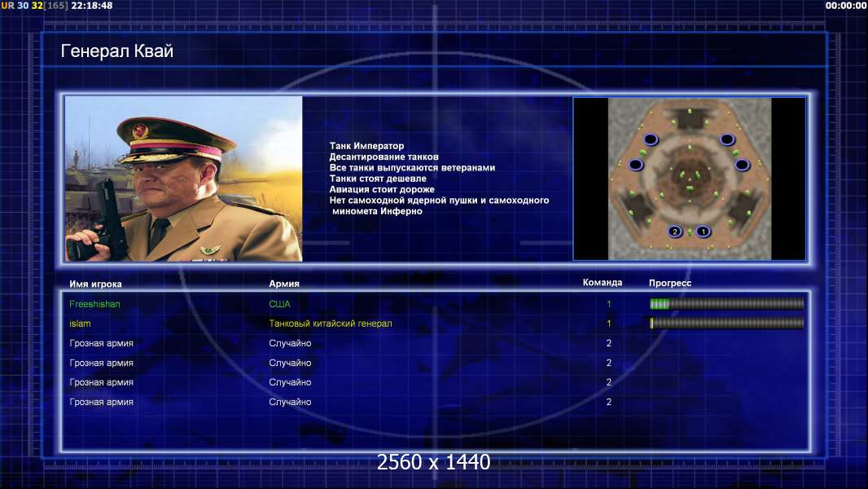868x489 pixels.
Task: Click the 'Команда' column header
Action: click(603, 283)
